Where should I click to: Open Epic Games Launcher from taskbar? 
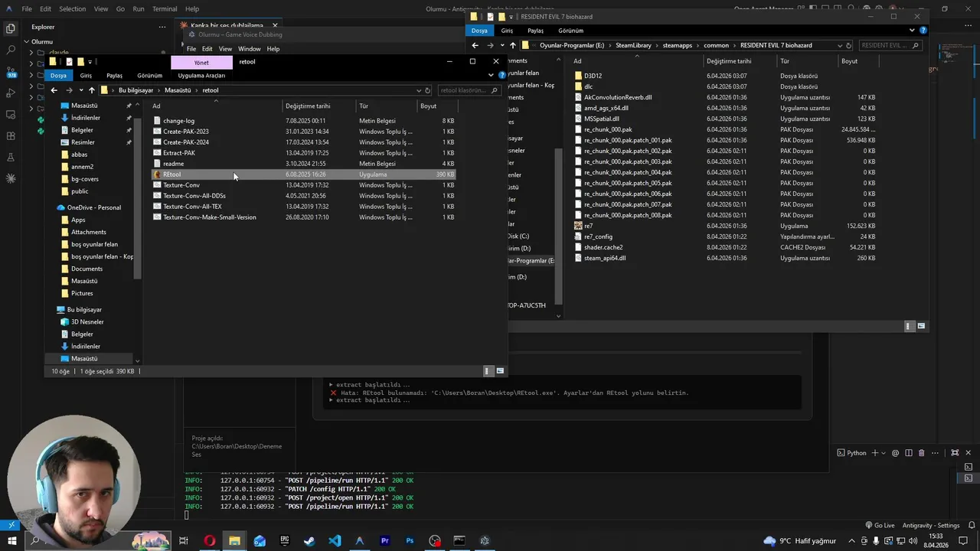point(284,540)
